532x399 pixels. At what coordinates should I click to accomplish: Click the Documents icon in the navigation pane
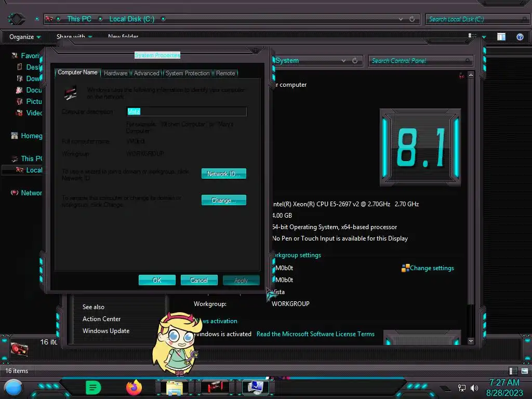[x=19, y=90]
